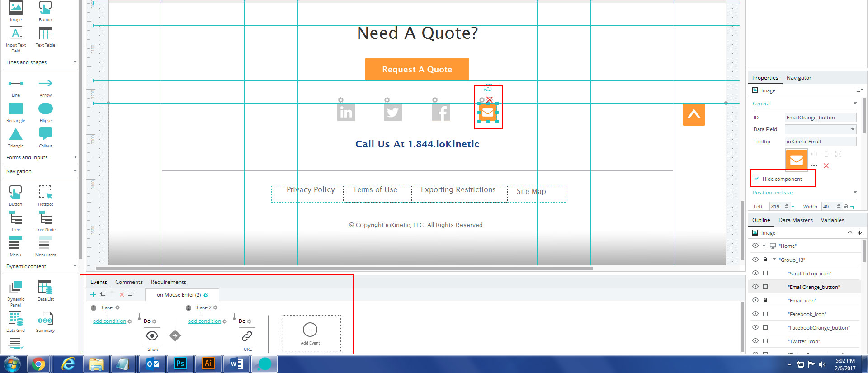Choose the Hotspot navigation widget
The image size is (868, 373).
pyautogui.click(x=45, y=193)
